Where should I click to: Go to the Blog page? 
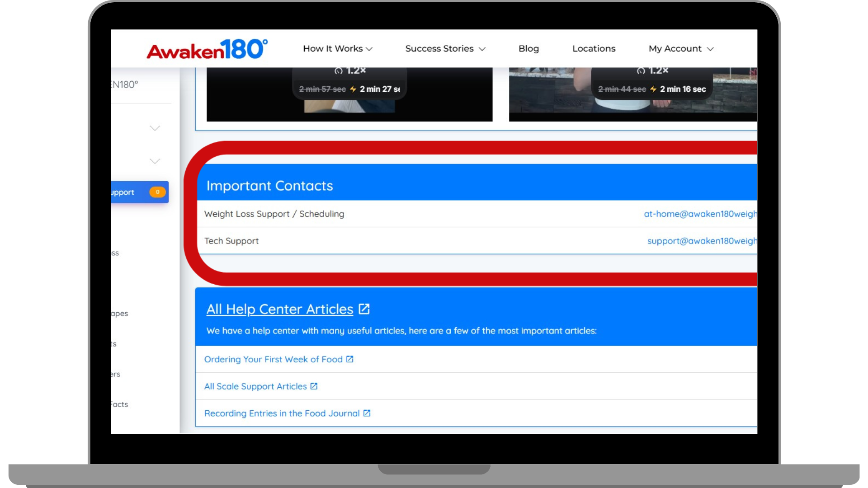click(528, 48)
